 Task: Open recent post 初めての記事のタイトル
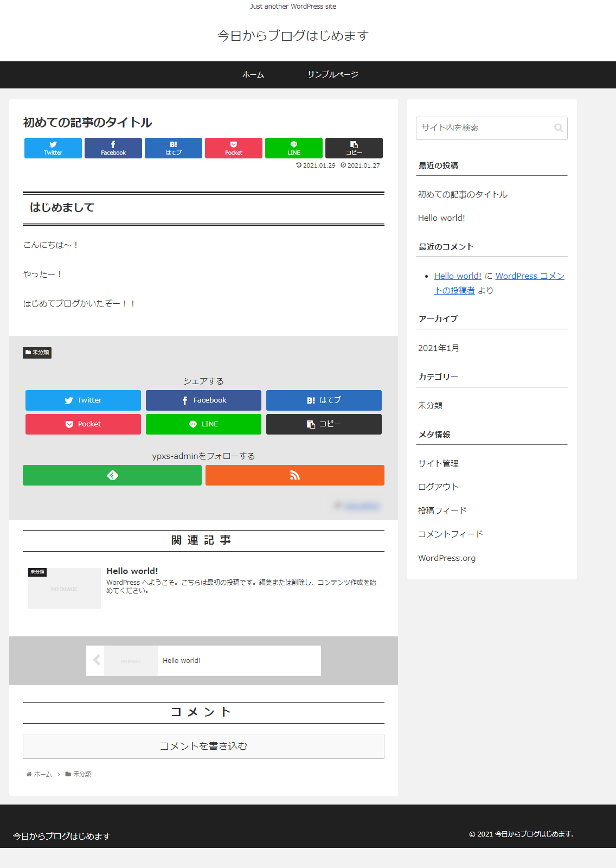[x=463, y=195]
